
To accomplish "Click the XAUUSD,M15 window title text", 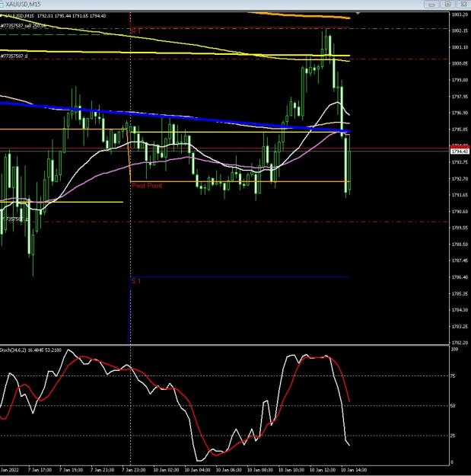I will [x=23, y=5].
